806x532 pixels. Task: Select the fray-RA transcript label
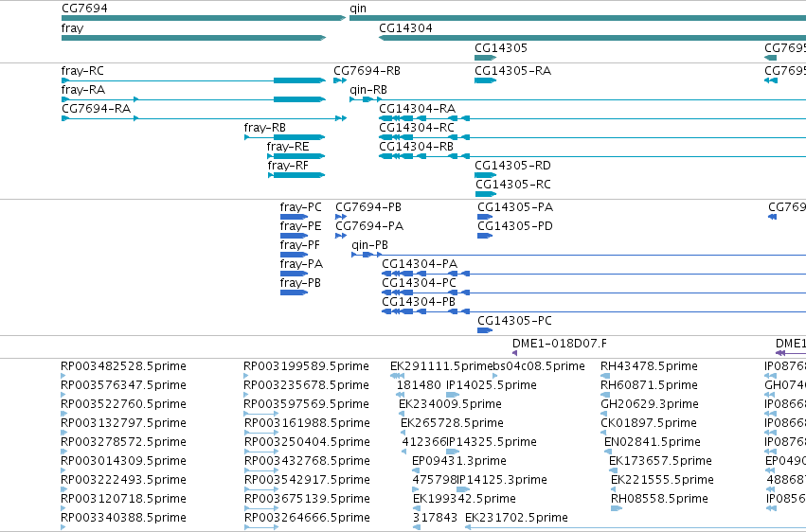(x=82, y=90)
